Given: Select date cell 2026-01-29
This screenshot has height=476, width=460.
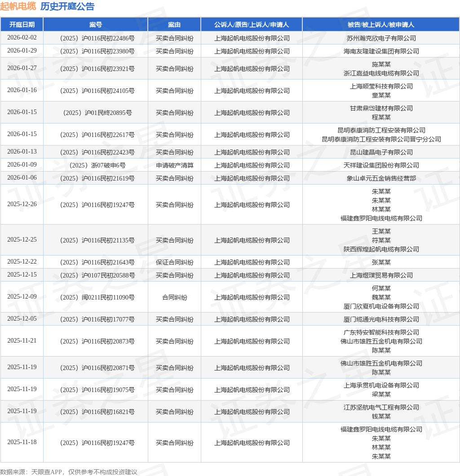Looking at the screenshot, I should coord(22,51).
